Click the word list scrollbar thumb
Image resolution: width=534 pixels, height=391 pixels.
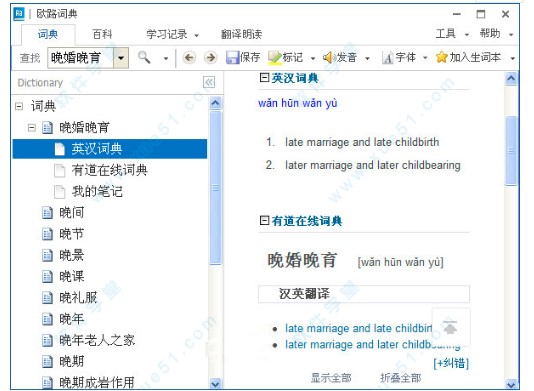tap(215, 187)
